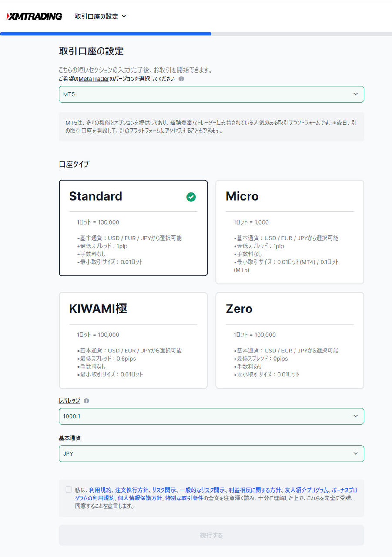This screenshot has width=392, height=557.
Task: Select the Standard account type card
Action: tap(133, 228)
